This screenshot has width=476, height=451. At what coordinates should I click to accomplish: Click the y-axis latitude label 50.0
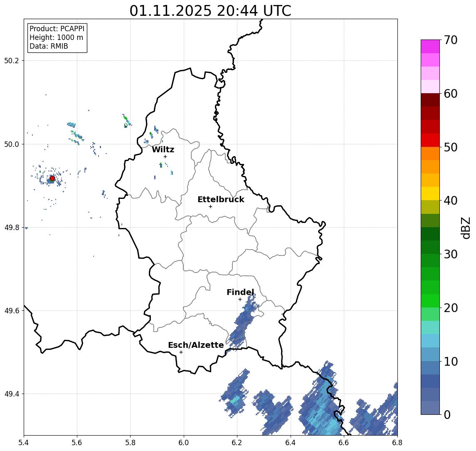tap(12, 144)
